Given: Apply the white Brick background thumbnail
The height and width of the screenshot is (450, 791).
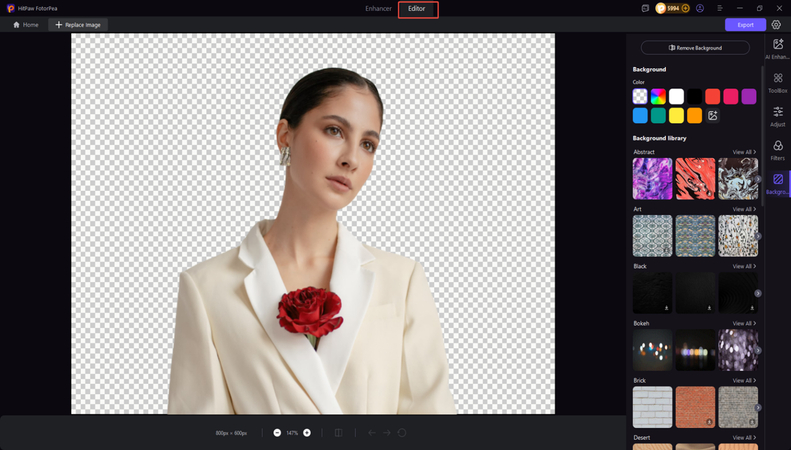Looking at the screenshot, I should (653, 407).
